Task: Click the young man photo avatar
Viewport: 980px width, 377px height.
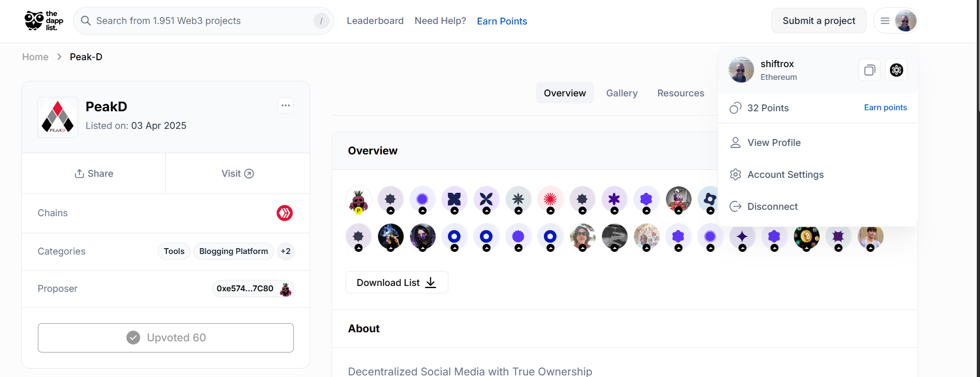Action: point(870,236)
